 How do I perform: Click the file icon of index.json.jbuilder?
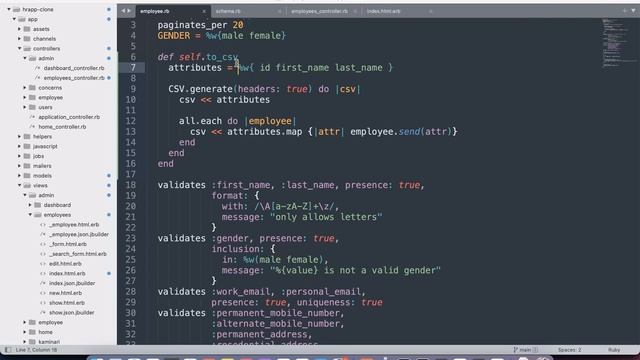pyautogui.click(x=43, y=283)
